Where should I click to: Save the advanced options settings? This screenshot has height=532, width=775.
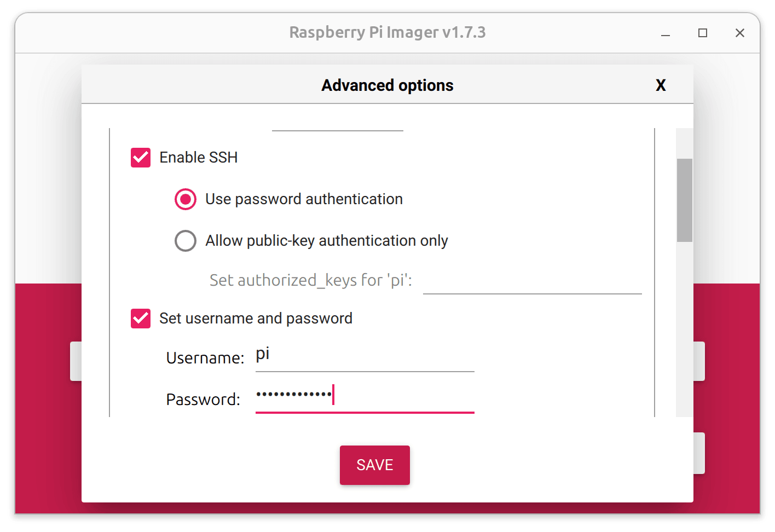click(374, 465)
